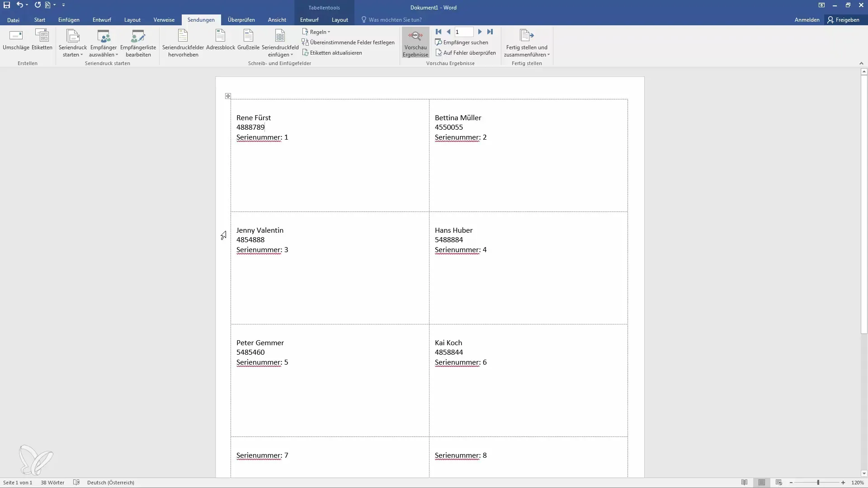The width and height of the screenshot is (868, 488).
Task: Insert a Grußzeile
Action: click(248, 40)
